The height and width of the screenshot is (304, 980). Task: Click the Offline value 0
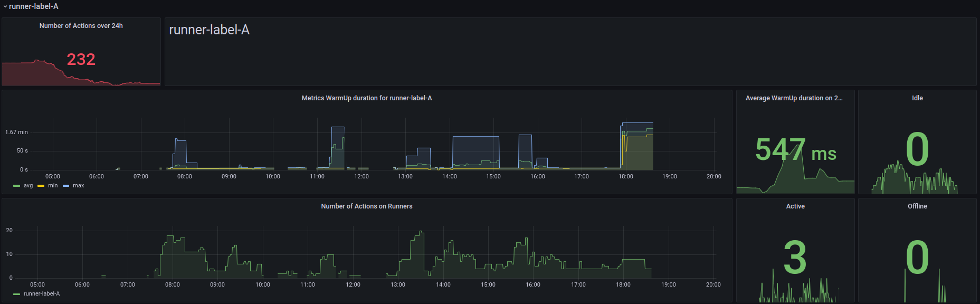[x=918, y=258]
